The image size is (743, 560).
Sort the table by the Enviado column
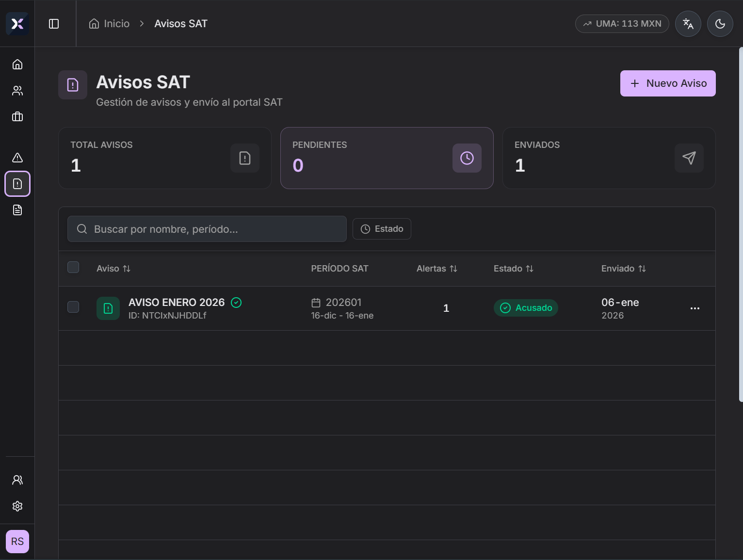[623, 269]
